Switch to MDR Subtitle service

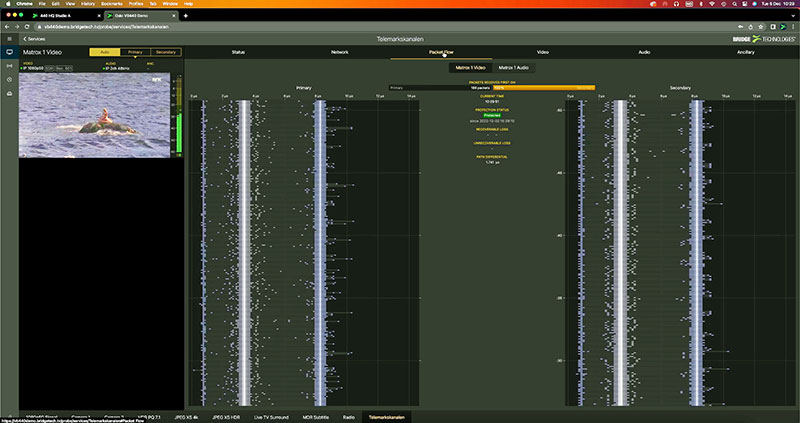(316, 417)
